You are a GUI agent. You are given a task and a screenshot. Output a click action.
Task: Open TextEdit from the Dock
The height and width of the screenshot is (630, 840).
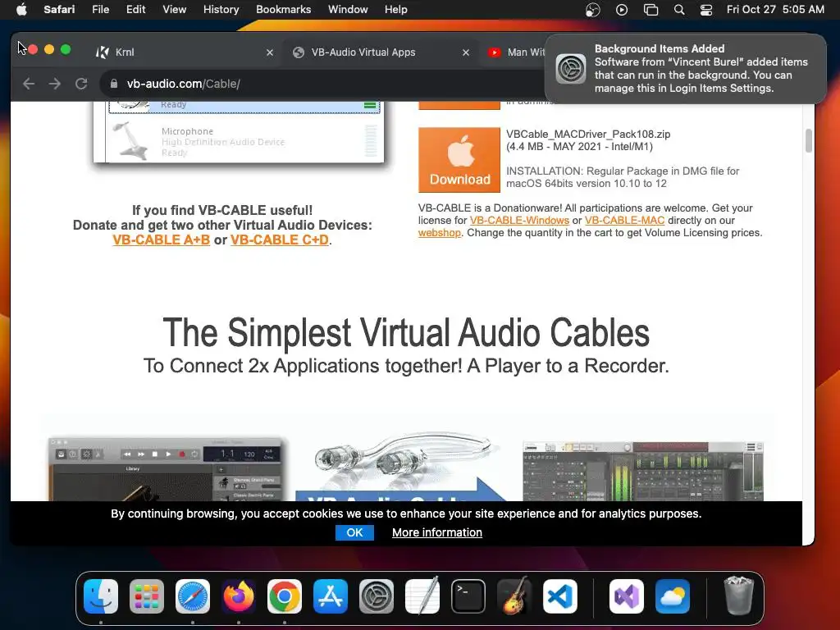pyautogui.click(x=422, y=596)
